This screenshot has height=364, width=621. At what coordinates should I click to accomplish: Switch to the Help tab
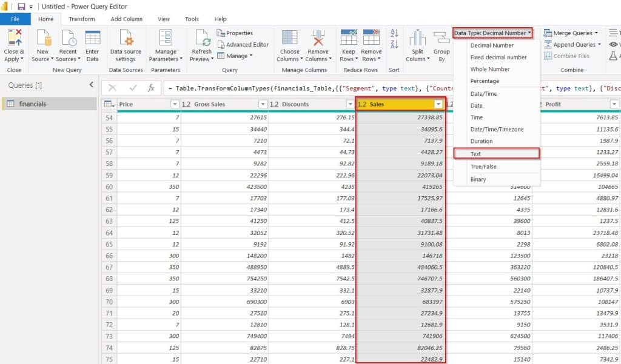[x=220, y=19]
